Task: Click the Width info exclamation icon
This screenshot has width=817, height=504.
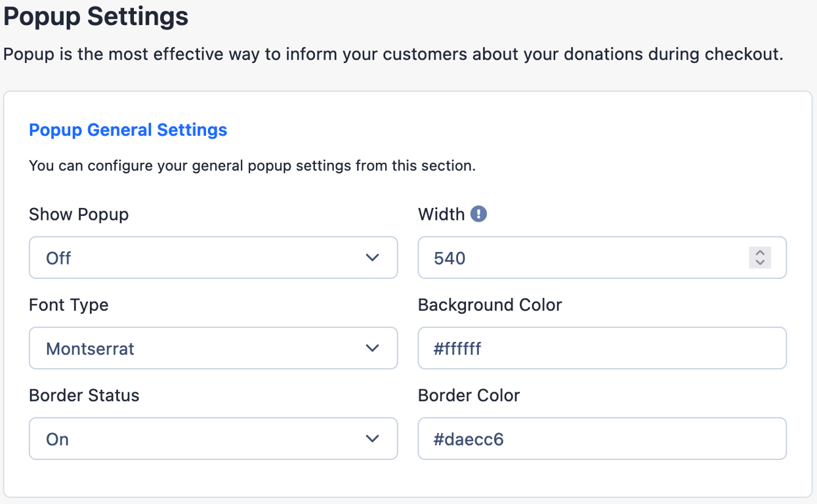Action: click(479, 214)
